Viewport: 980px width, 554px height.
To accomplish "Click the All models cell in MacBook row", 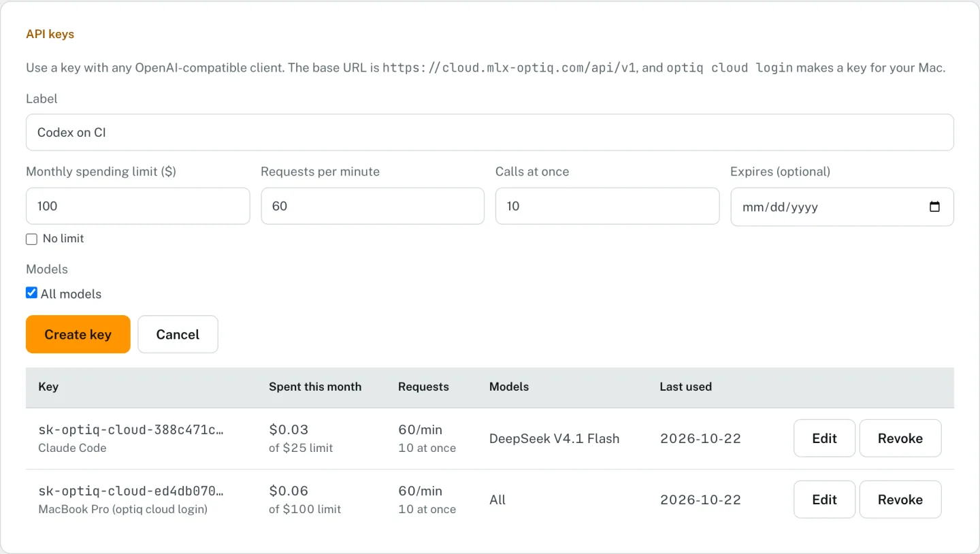I will 497,500.
